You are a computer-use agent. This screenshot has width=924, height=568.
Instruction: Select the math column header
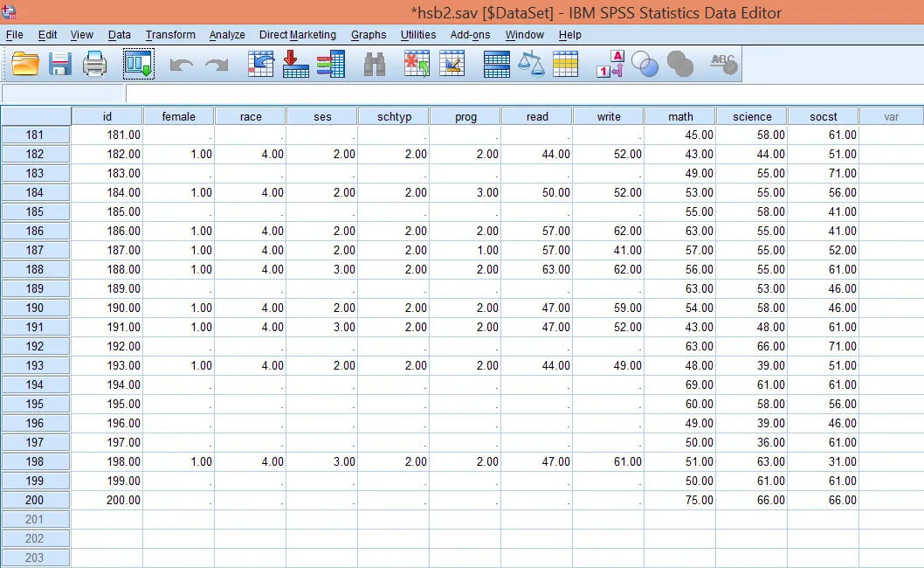tap(680, 116)
